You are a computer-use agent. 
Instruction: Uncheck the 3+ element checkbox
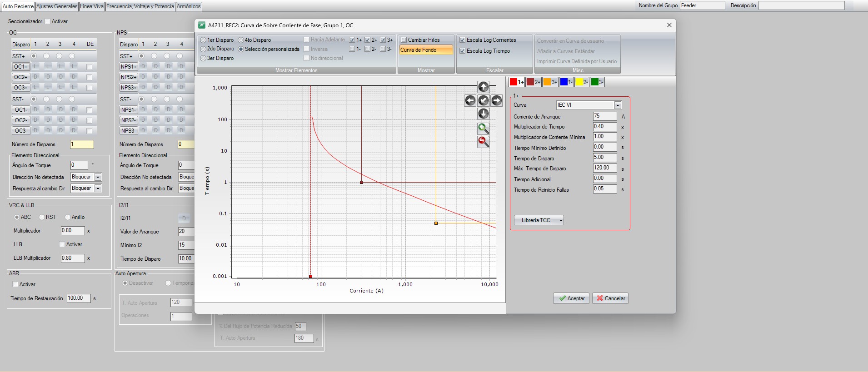(x=383, y=40)
